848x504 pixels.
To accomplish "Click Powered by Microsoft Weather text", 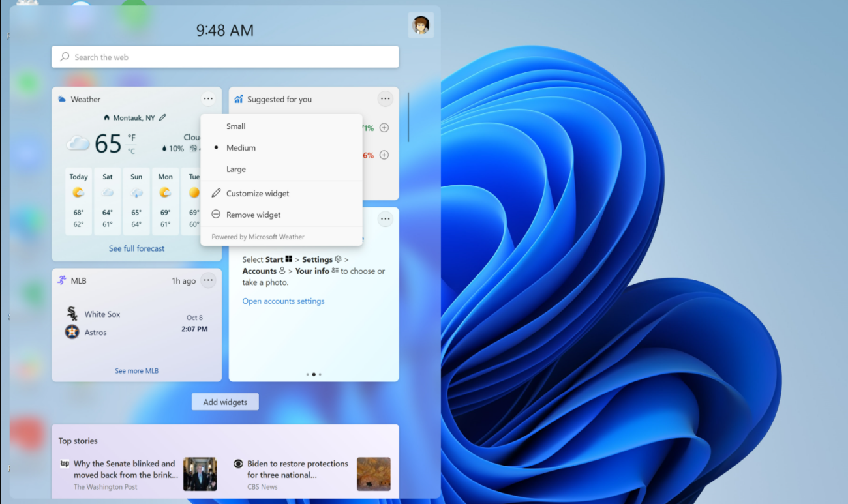I will (258, 237).
